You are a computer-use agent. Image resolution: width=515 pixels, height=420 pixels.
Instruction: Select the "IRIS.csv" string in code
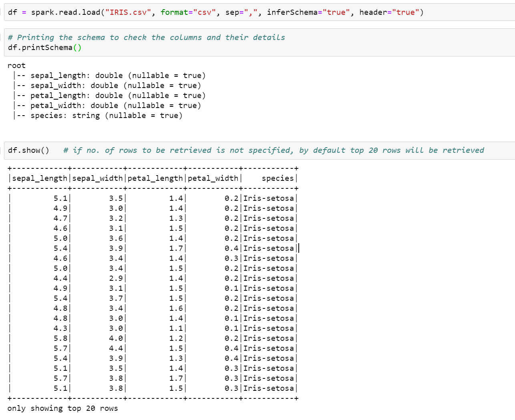point(128,12)
